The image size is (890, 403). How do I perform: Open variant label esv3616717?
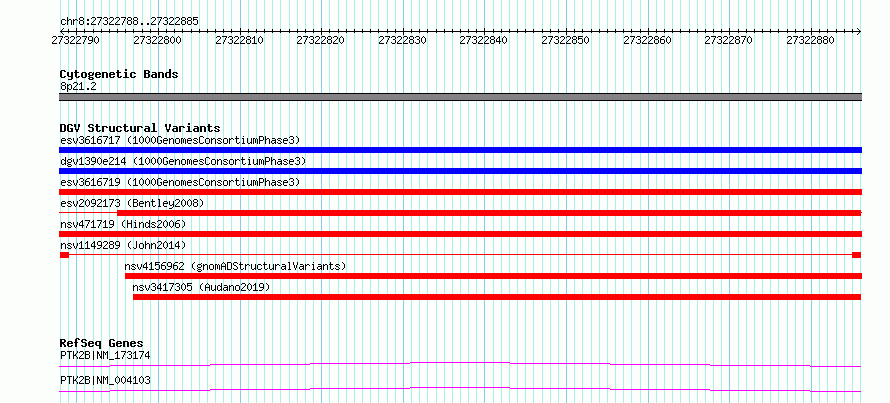(180, 140)
